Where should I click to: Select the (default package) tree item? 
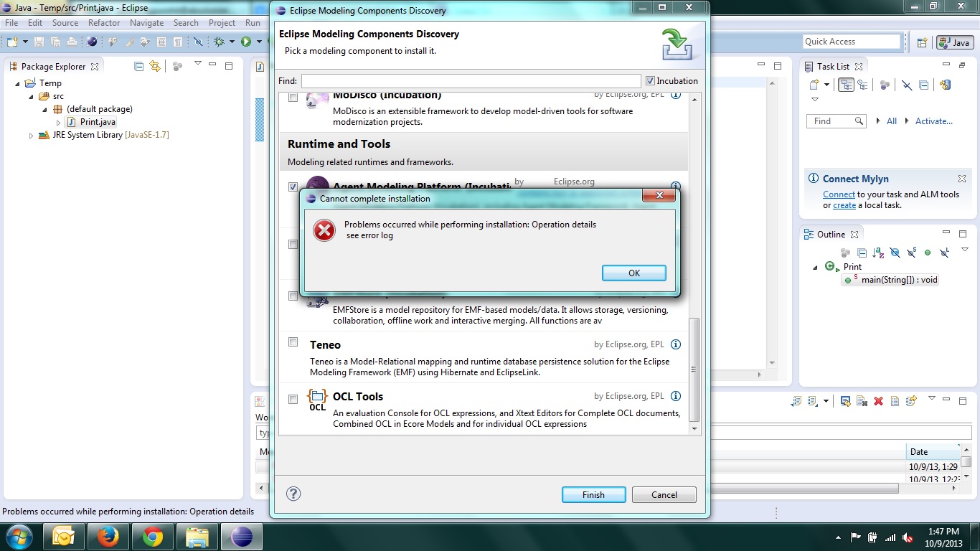click(100, 109)
